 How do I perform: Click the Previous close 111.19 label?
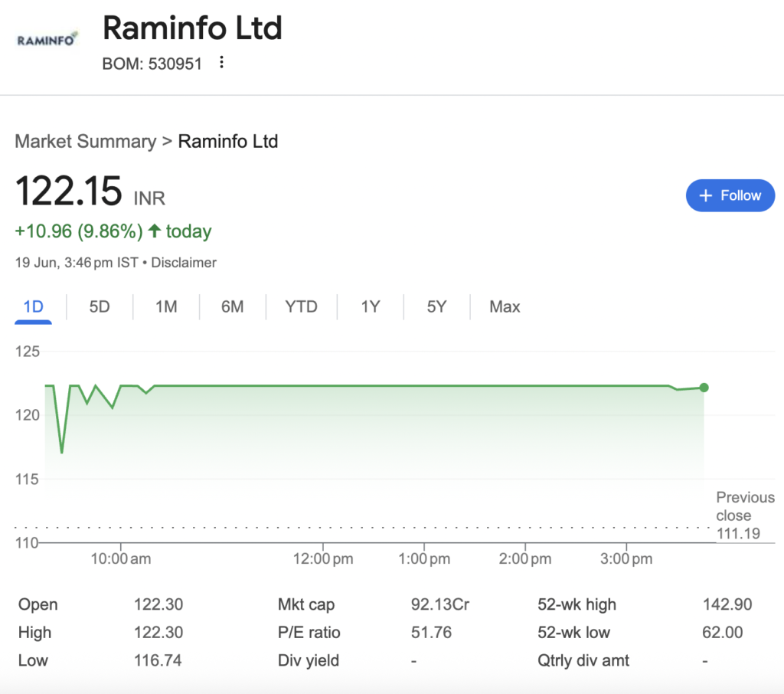(x=745, y=516)
